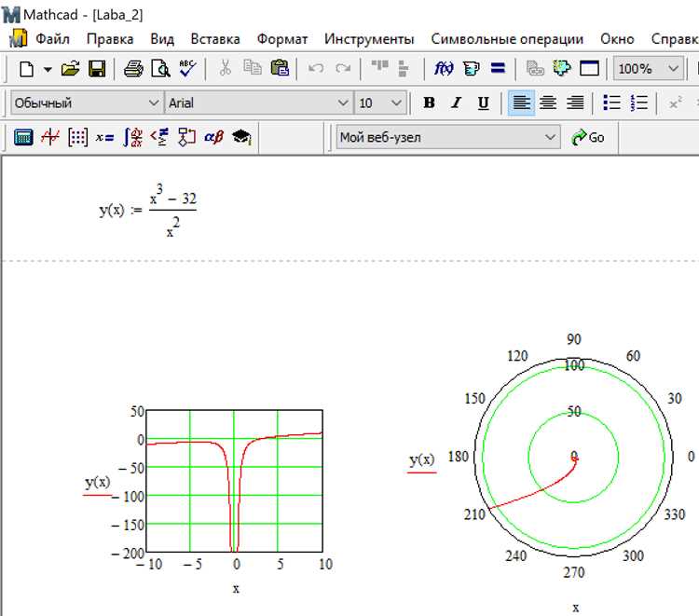Copy the selection with the copy icon
The height and width of the screenshot is (616, 699).
pos(253,68)
